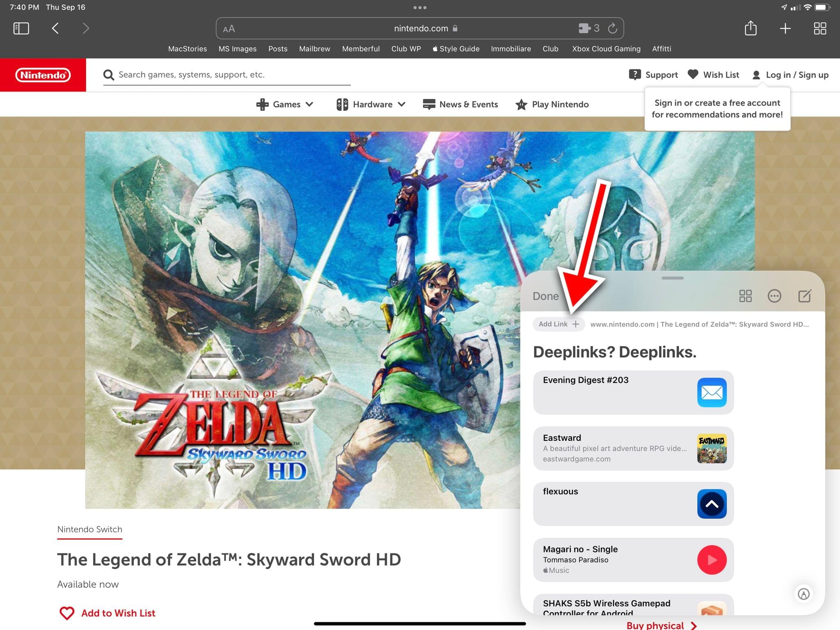The image size is (840, 630).
Task: Open the Quick Note grid view icon
Action: [745, 296]
